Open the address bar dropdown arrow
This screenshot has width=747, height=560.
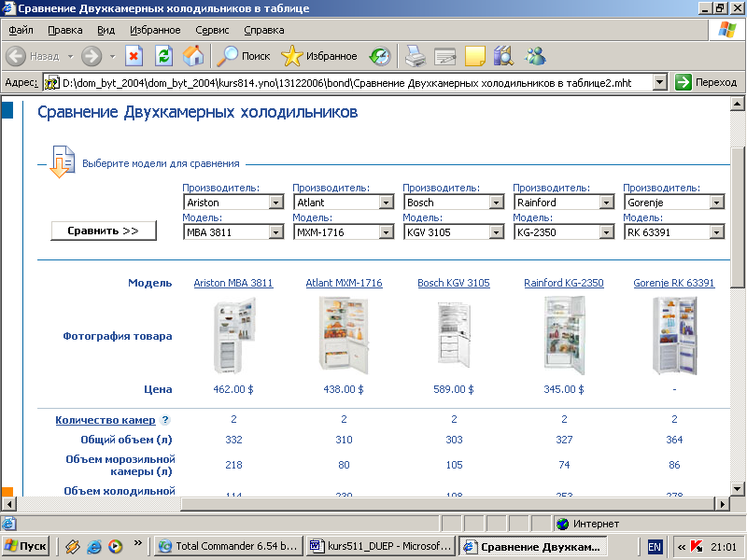tap(659, 82)
